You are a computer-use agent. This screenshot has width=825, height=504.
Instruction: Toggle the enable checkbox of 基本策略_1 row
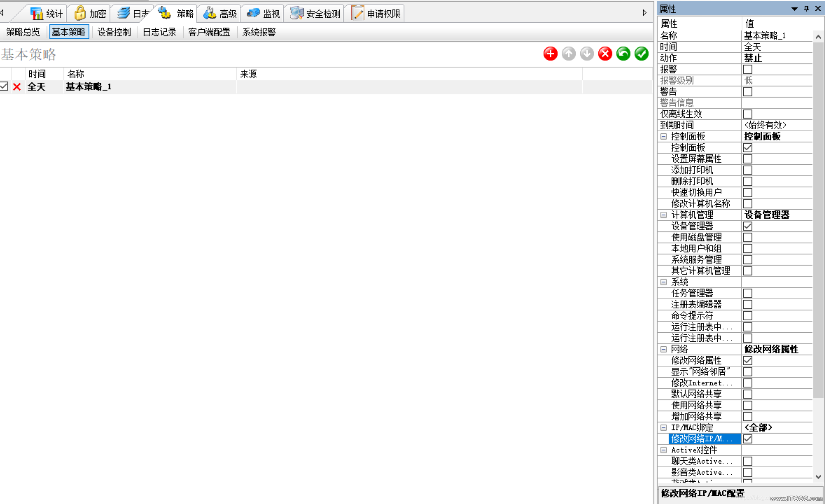point(4,86)
